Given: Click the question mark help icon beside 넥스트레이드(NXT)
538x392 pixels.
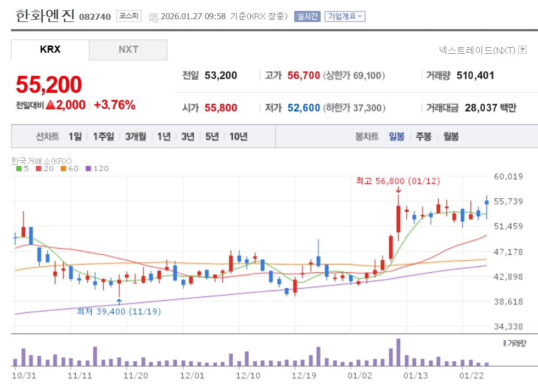Looking at the screenshot, I should pos(522,51).
